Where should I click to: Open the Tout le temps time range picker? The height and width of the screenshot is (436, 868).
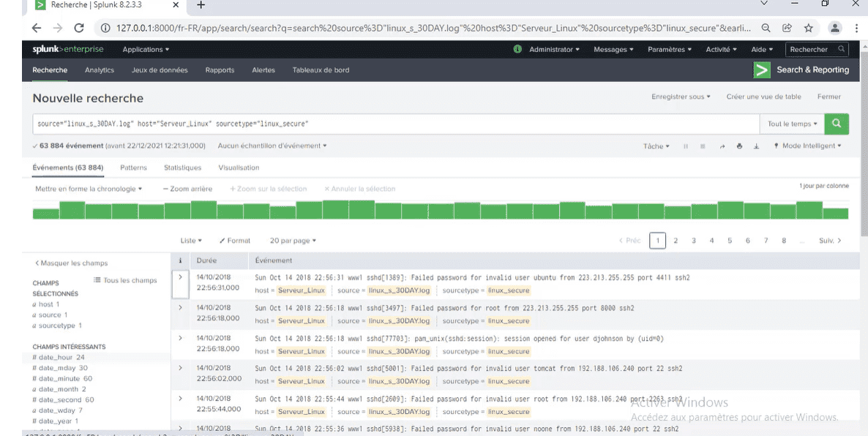coord(792,124)
